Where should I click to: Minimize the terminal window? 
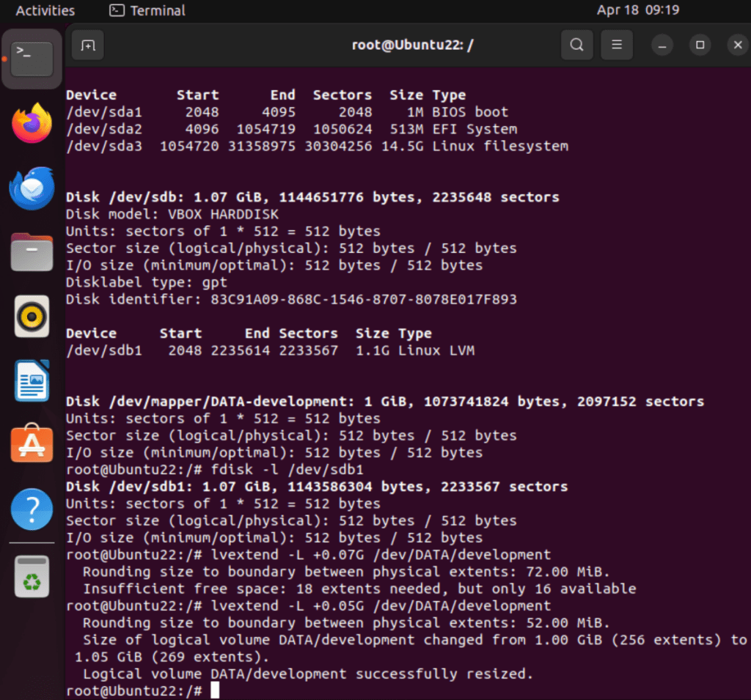pyautogui.click(x=662, y=45)
